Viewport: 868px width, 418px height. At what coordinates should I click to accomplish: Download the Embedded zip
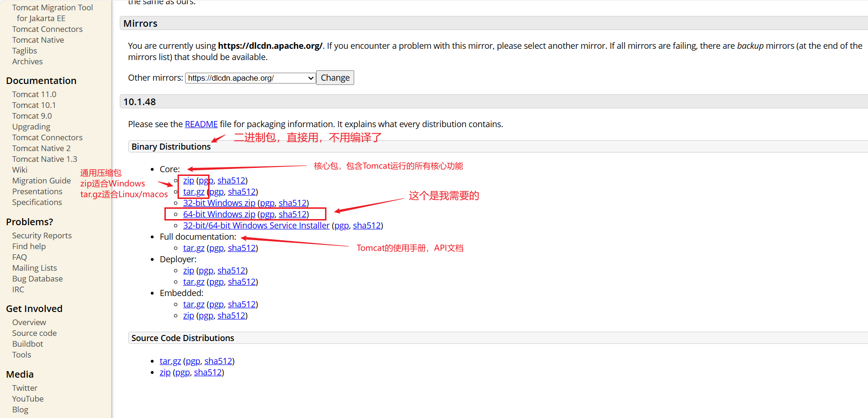(x=188, y=316)
